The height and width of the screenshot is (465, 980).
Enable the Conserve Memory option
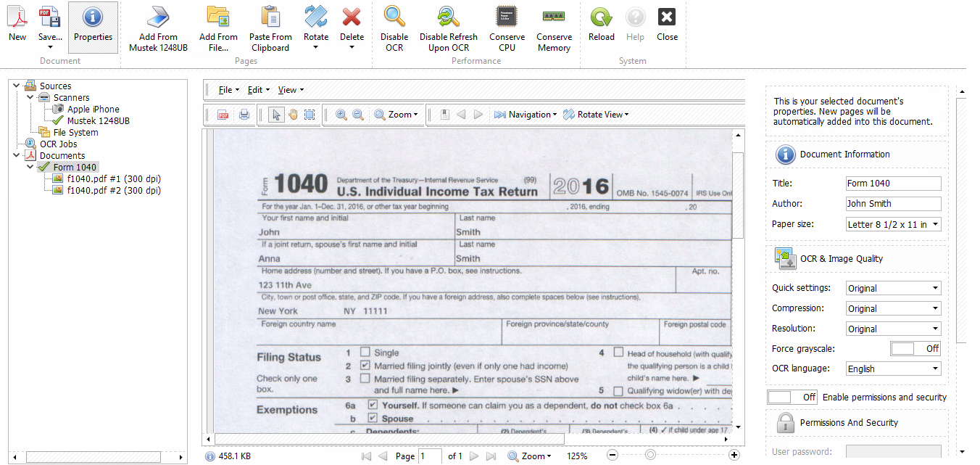click(x=554, y=29)
